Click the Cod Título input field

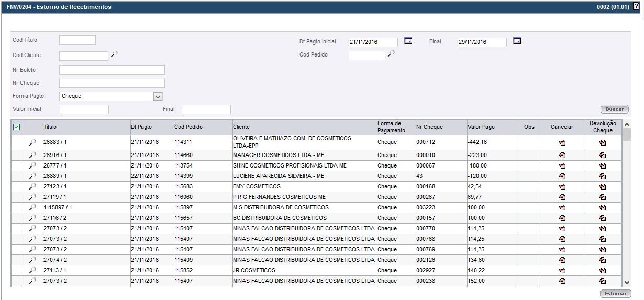coord(77,40)
